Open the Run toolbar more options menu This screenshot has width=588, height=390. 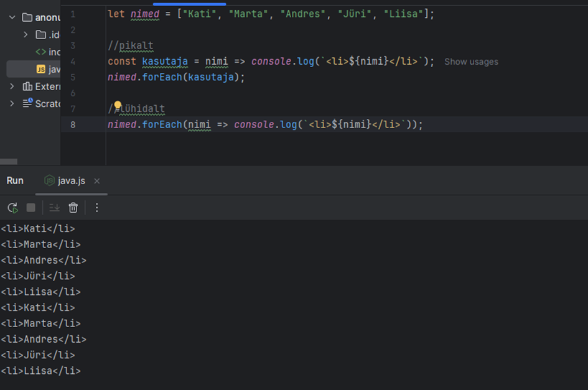coord(96,208)
